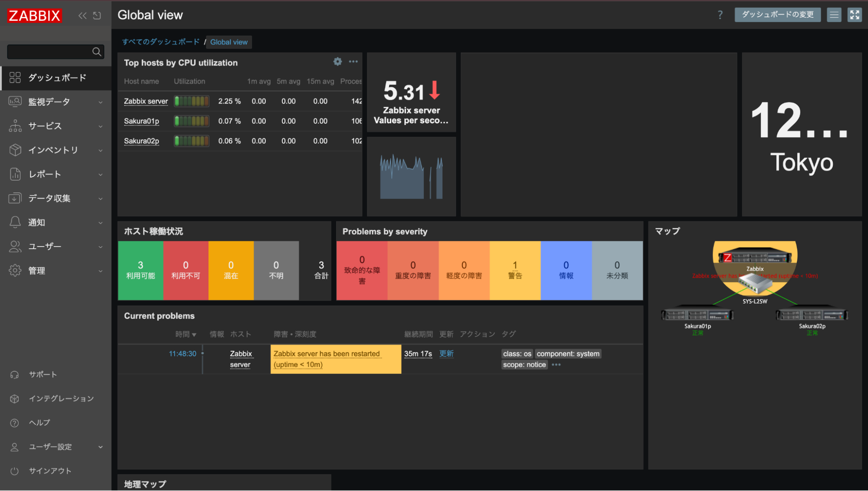Viewport: 868px width, 491px height.
Task: Open the ダッシュボード menu item
Action: point(56,78)
